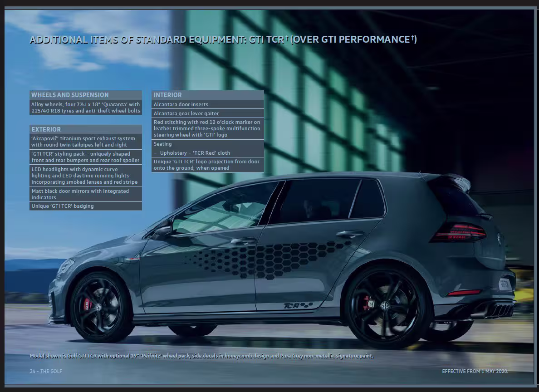The width and height of the screenshot is (539, 392).
Task: Click the 'GTI TCR logo projection from door' row
Action: coord(208,165)
